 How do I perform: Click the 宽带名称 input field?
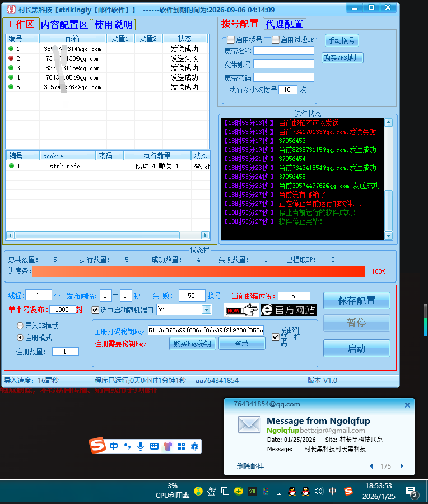pos(283,51)
